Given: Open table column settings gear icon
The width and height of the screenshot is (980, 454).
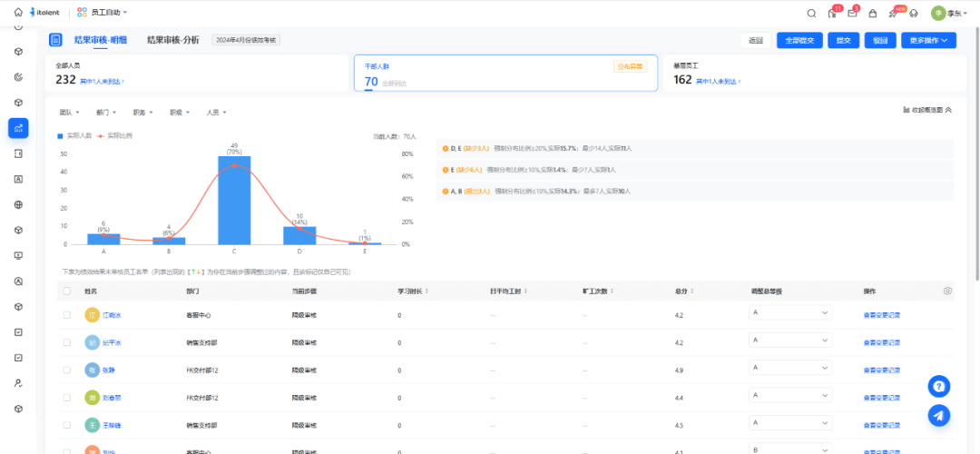Looking at the screenshot, I should tap(947, 291).
